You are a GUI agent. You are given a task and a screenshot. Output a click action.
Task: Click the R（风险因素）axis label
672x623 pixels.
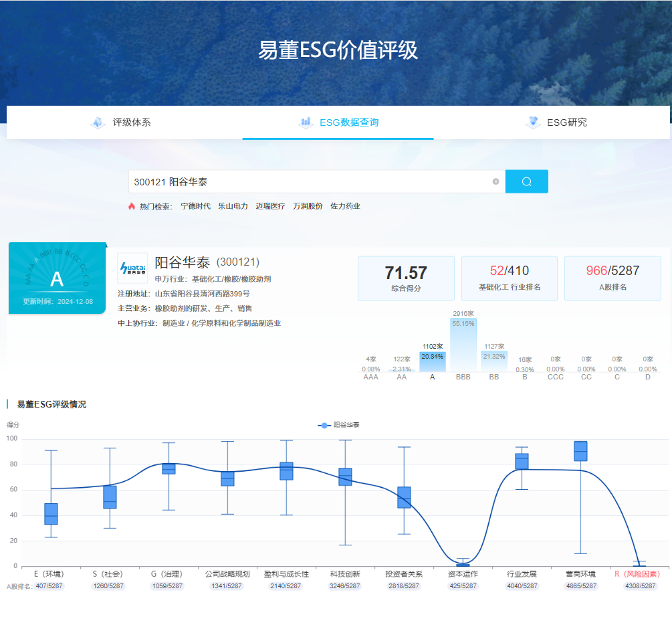tap(637, 574)
